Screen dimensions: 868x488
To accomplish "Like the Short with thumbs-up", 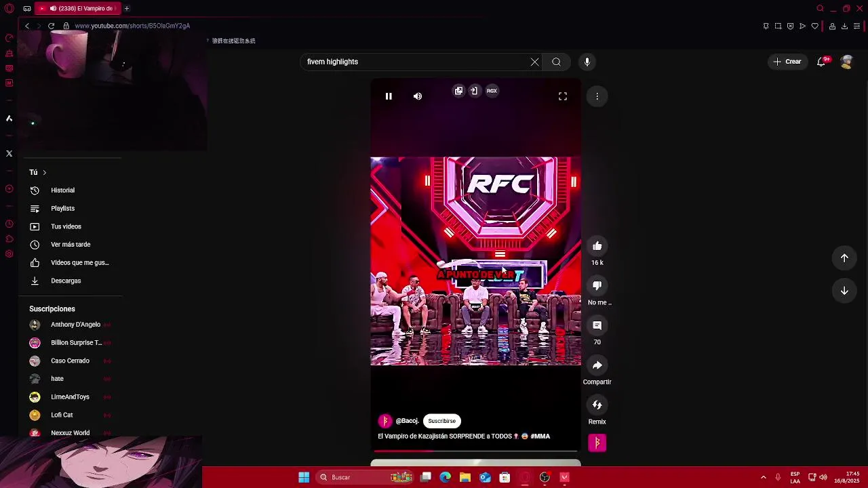I will (597, 246).
